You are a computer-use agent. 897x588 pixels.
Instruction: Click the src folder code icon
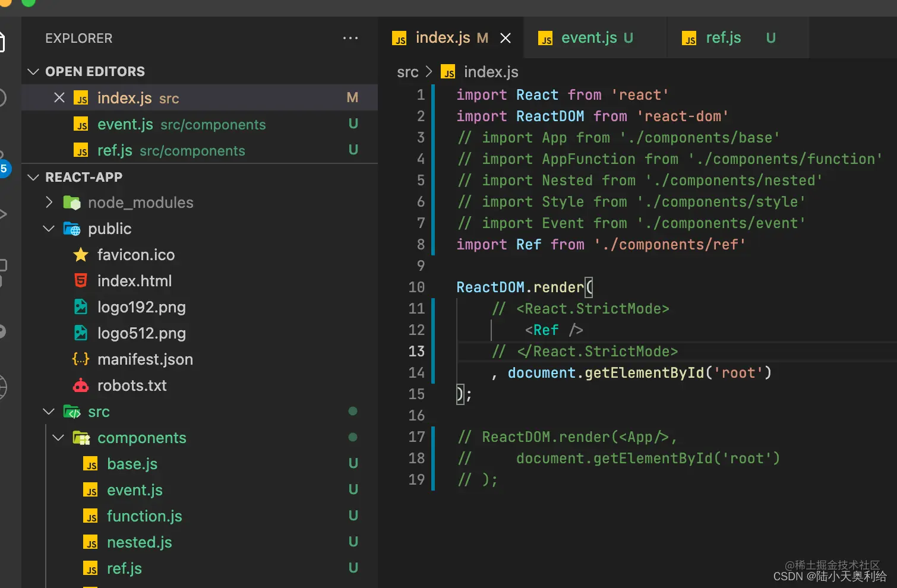coord(72,412)
